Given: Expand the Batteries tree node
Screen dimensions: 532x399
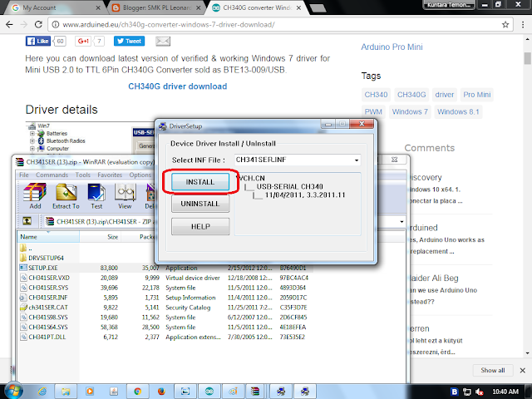Looking at the screenshot, I should [x=32, y=133].
